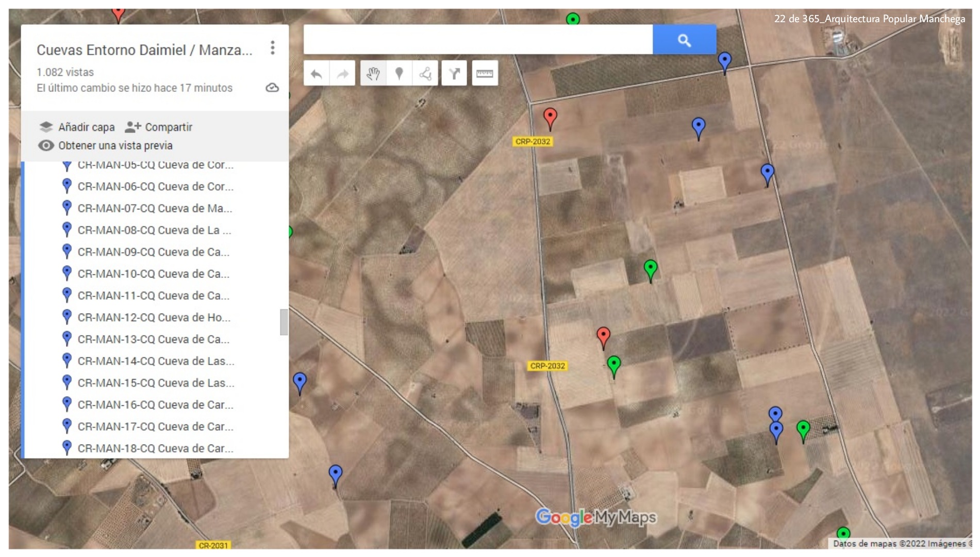
Task: Click the blue marker right of the search button
Action: click(725, 63)
